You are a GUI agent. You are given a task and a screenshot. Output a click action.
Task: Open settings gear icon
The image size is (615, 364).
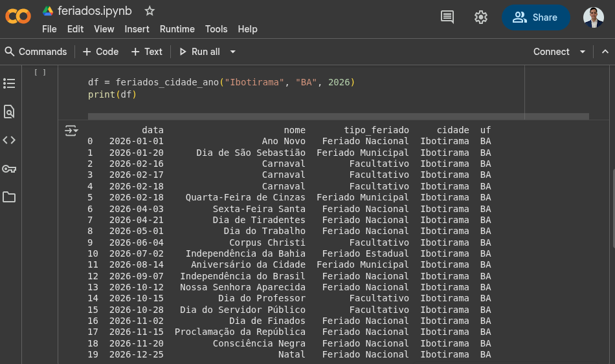[481, 17]
